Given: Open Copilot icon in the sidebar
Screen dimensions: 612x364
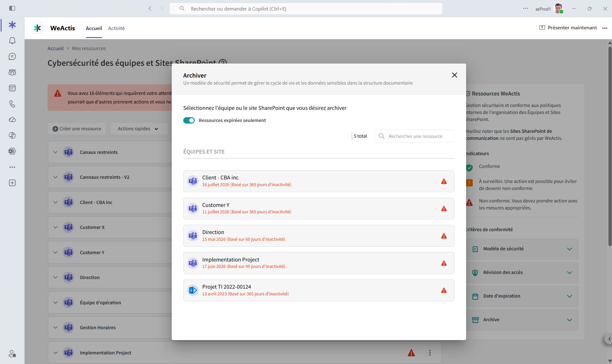Looking at the screenshot, I should [x=12, y=135].
